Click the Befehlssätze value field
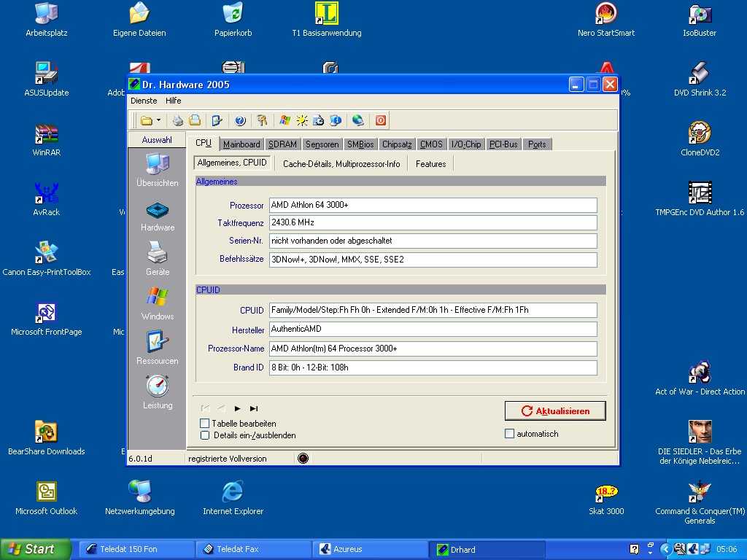The image size is (747, 560). coord(433,260)
